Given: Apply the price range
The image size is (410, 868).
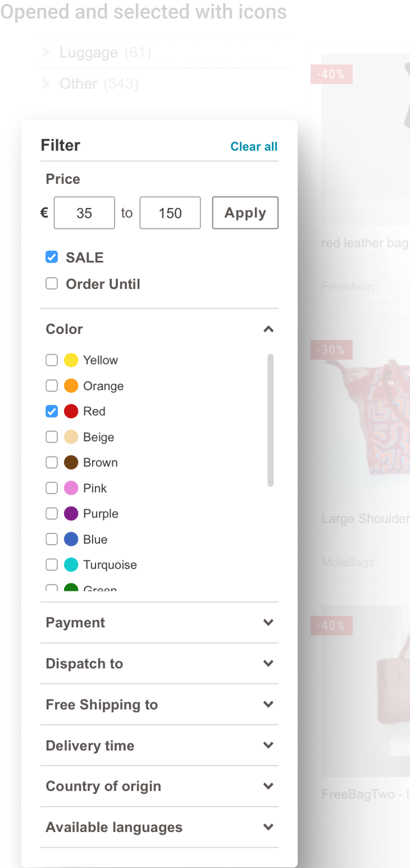Looking at the screenshot, I should click(x=245, y=213).
